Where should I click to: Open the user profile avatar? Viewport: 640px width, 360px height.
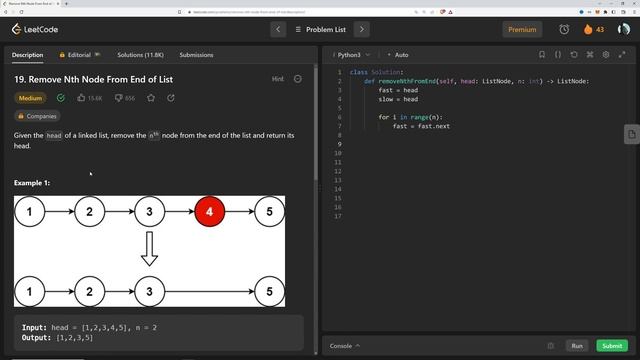pyautogui.click(x=624, y=29)
